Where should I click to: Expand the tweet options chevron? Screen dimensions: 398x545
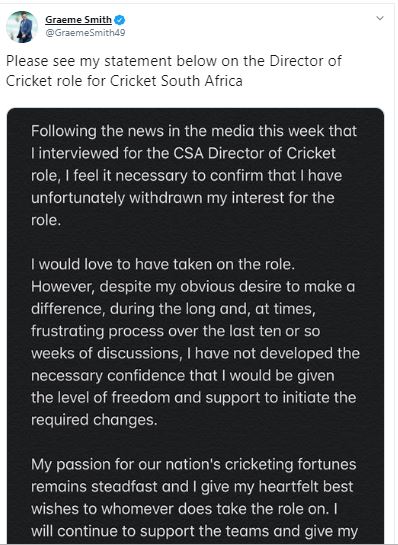[x=380, y=18]
